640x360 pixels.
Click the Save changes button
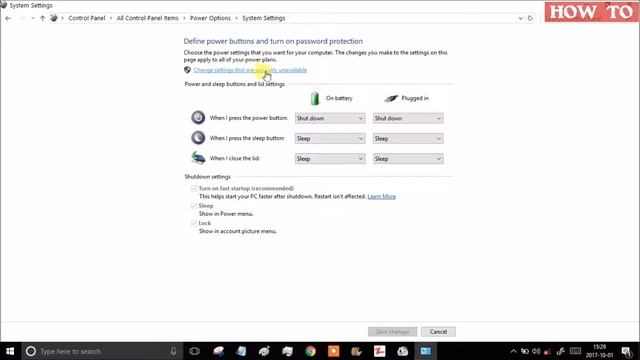392,332
